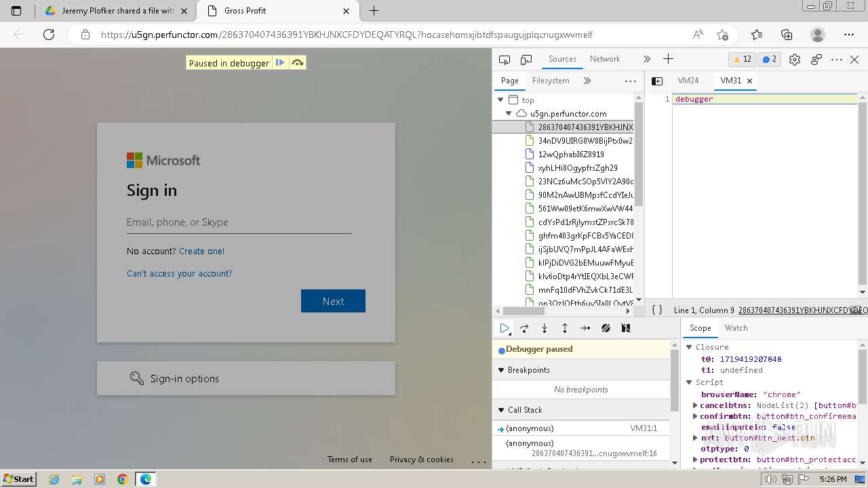This screenshot has width=868, height=488.
Task: Open Google Chrome from the taskbar
Action: 122,479
